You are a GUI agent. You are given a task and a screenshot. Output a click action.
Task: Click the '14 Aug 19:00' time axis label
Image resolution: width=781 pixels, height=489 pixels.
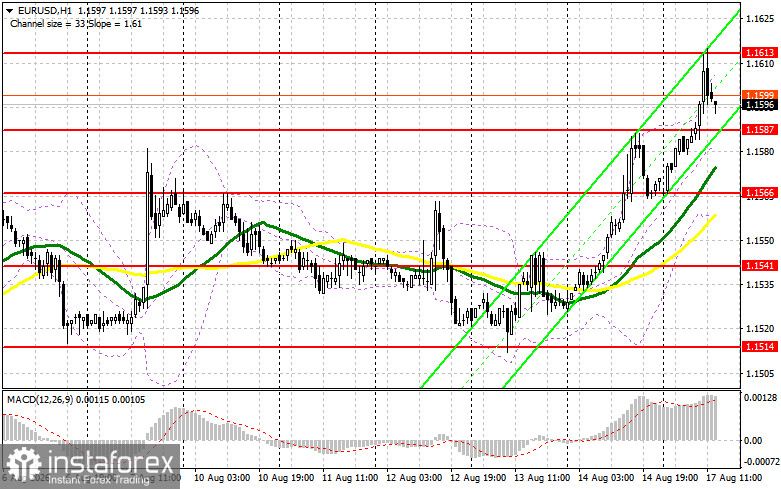(670, 478)
